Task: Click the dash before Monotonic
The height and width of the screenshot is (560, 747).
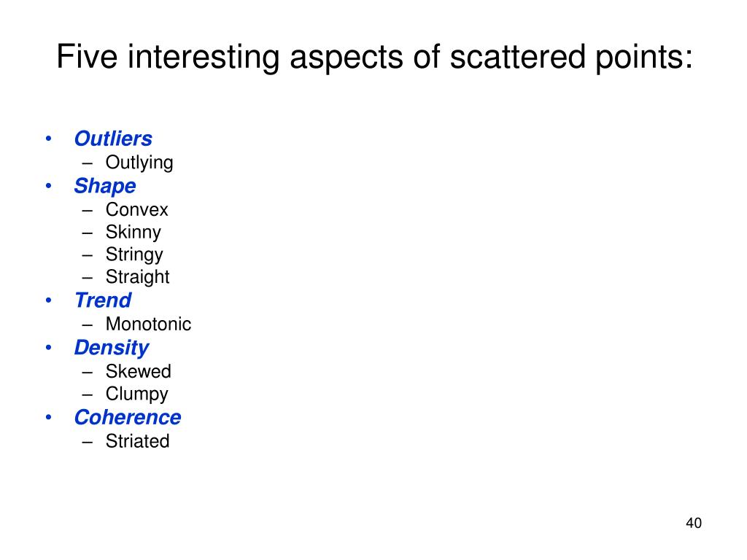Action: point(87,325)
